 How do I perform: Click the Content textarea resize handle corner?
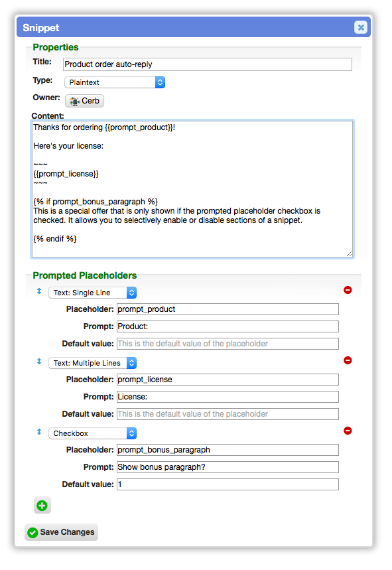pyautogui.click(x=349, y=253)
